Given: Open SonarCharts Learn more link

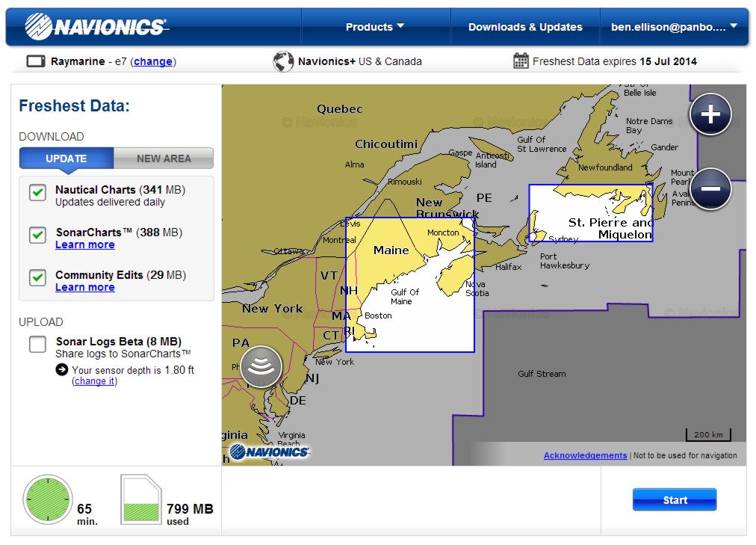Looking at the screenshot, I should coord(85,244).
